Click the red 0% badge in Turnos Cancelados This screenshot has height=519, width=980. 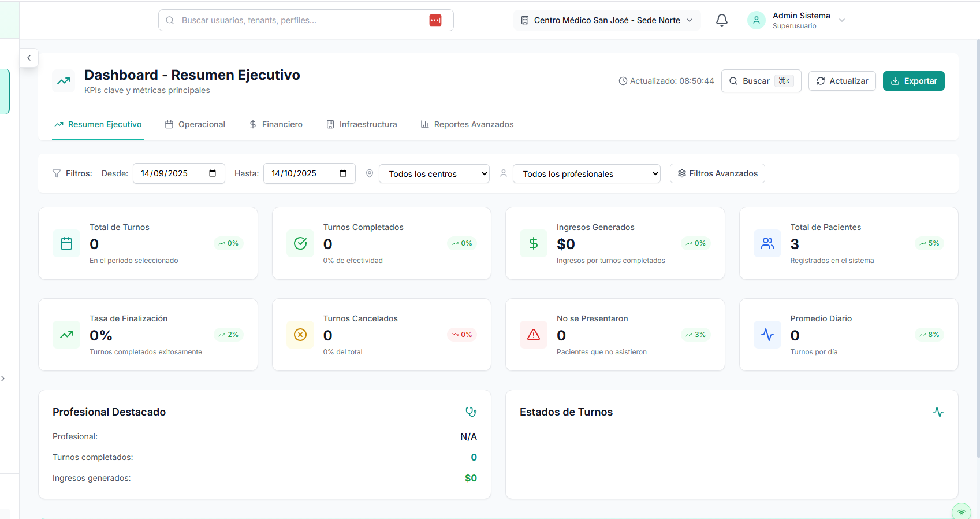point(462,335)
